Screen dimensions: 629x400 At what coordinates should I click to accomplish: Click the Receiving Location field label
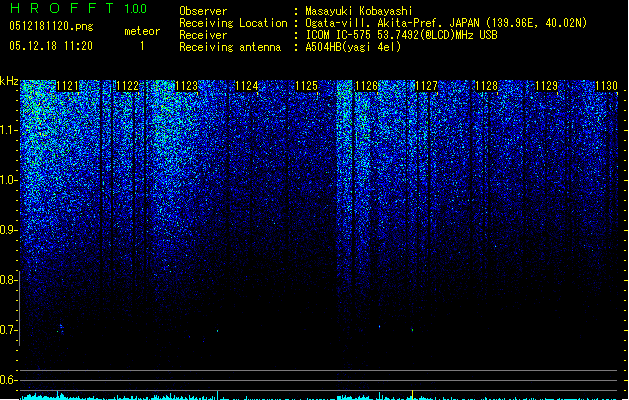[x=233, y=23]
